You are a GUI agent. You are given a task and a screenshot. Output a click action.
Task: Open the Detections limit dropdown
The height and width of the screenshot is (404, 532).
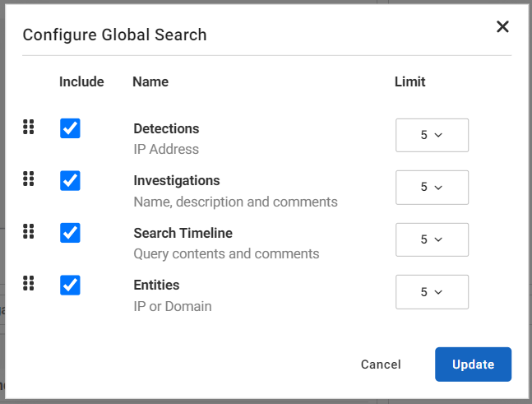432,135
